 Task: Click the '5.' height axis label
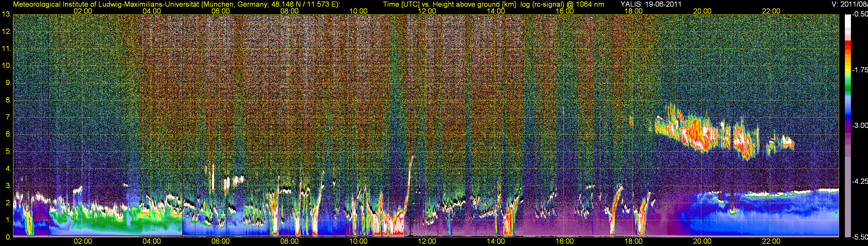point(8,152)
